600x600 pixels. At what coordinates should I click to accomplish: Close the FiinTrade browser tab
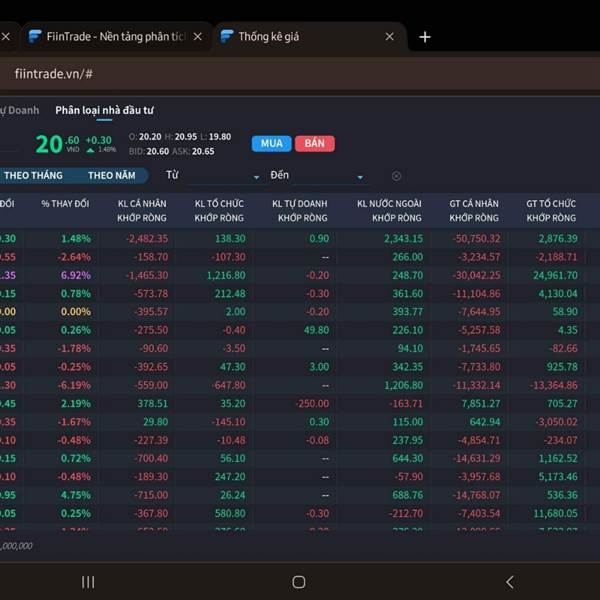[x=197, y=37]
